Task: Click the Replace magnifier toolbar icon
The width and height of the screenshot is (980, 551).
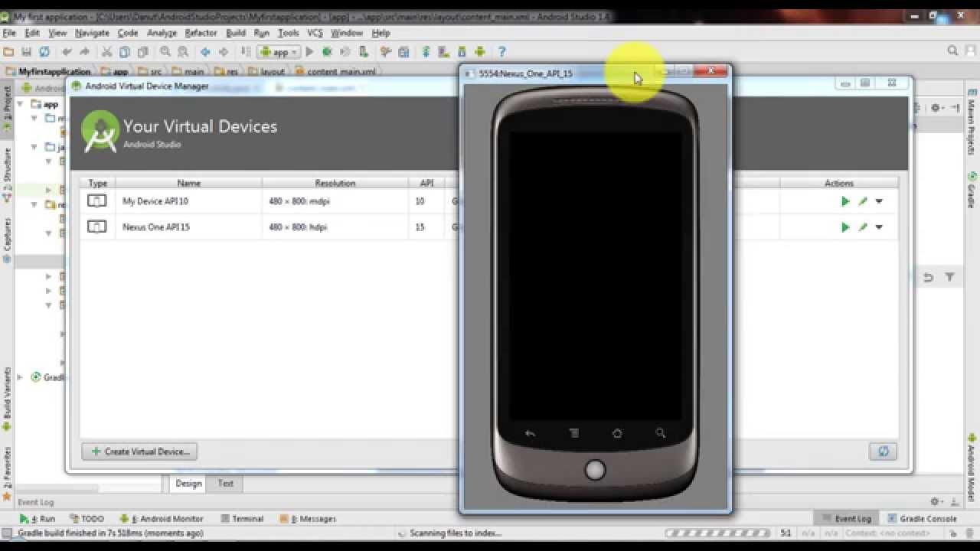Action: pyautogui.click(x=183, y=52)
